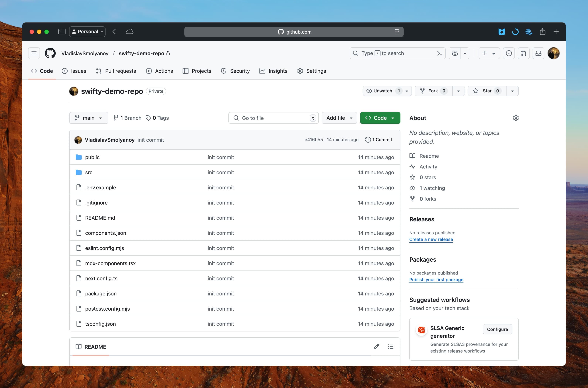Open pull requests icon in header

tap(524, 53)
